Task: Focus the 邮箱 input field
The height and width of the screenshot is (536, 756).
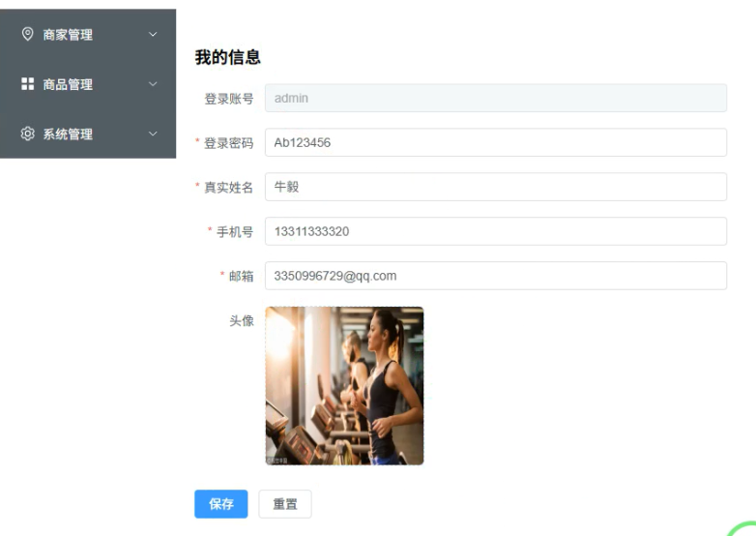Action: click(496, 276)
